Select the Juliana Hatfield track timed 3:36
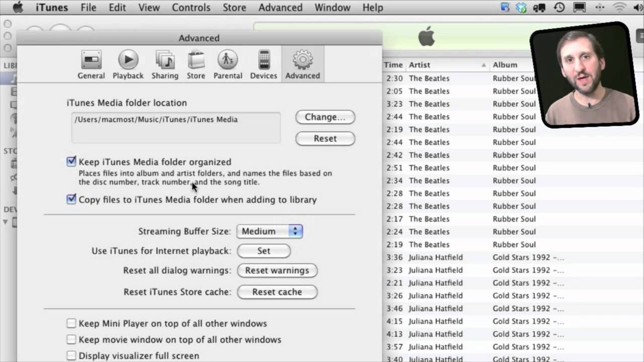Image resolution: width=644 pixels, height=362 pixels. tap(513, 257)
